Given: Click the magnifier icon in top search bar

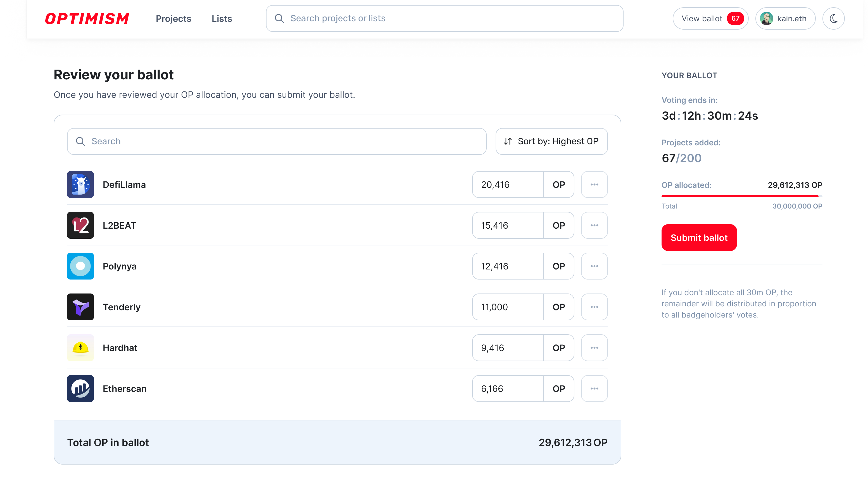Looking at the screenshot, I should pos(279,18).
